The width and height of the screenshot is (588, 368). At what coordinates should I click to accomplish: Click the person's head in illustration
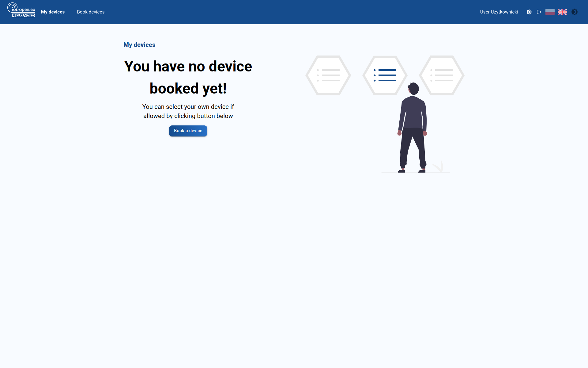pyautogui.click(x=414, y=89)
